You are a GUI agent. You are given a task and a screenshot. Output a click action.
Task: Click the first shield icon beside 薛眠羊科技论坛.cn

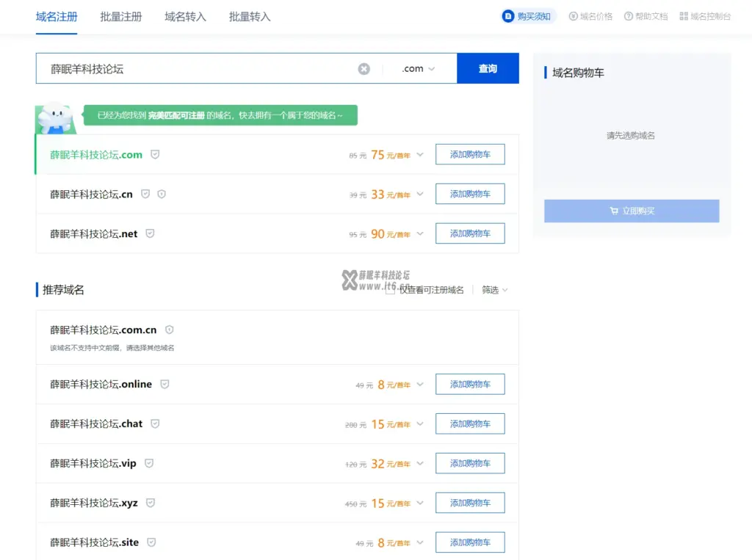[x=145, y=194]
